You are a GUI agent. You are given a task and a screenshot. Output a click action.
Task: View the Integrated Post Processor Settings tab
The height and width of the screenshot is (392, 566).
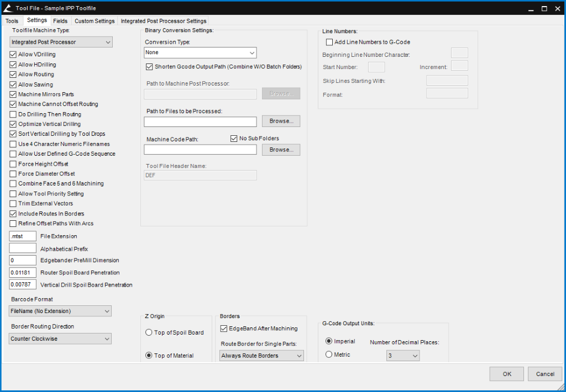(164, 20)
